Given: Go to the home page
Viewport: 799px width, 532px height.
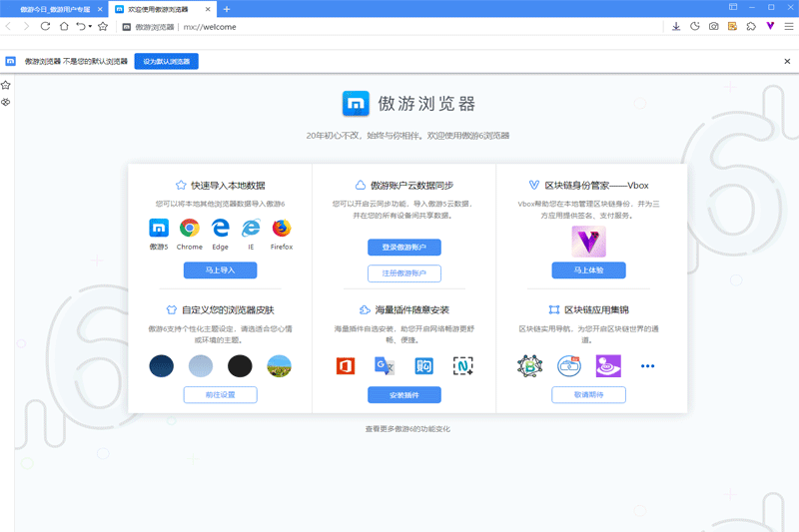Looking at the screenshot, I should tap(64, 27).
